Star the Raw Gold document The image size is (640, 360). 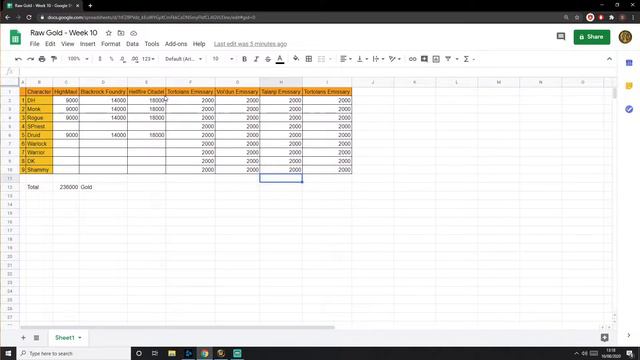pyautogui.click(x=109, y=33)
